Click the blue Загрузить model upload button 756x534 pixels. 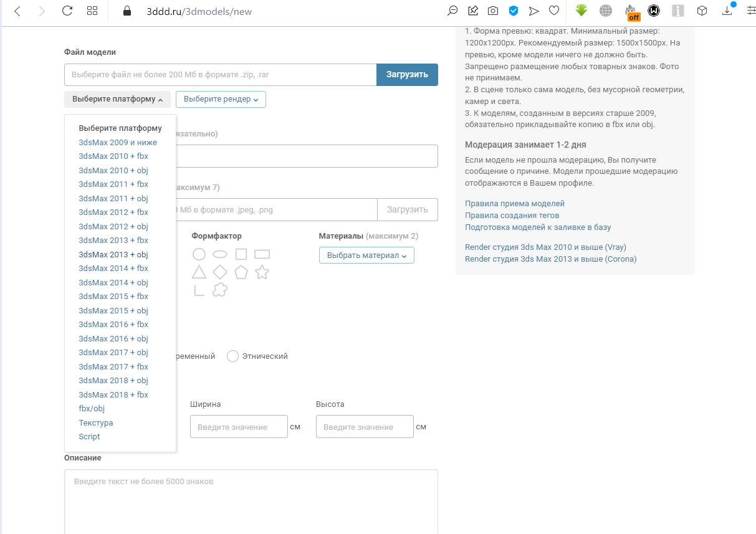[x=407, y=75]
